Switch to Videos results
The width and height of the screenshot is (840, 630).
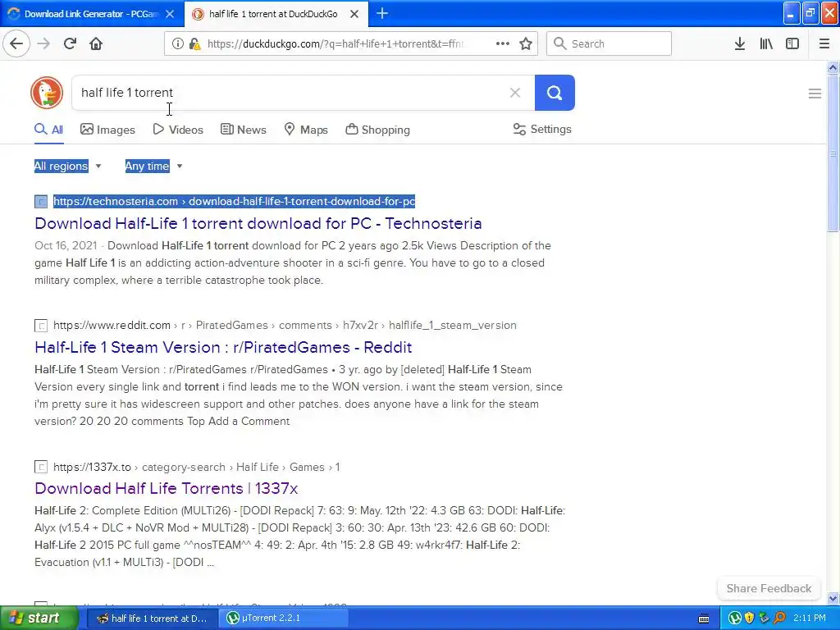[x=178, y=130]
